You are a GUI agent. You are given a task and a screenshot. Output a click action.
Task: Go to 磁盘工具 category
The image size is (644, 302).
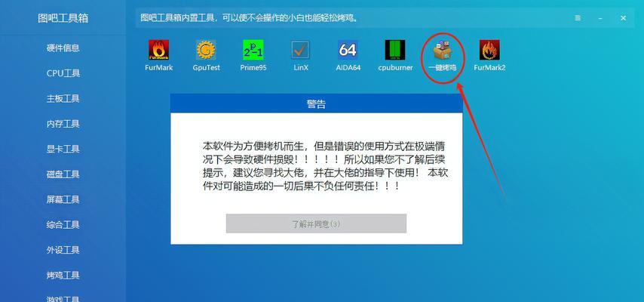click(x=63, y=174)
